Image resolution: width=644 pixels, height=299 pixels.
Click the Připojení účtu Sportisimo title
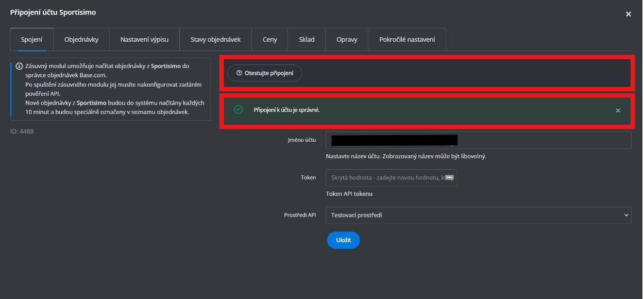click(x=53, y=12)
